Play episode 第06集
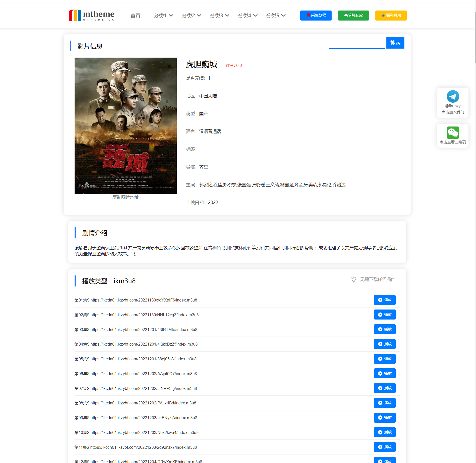Screen dimensions: 476x463 (385, 374)
